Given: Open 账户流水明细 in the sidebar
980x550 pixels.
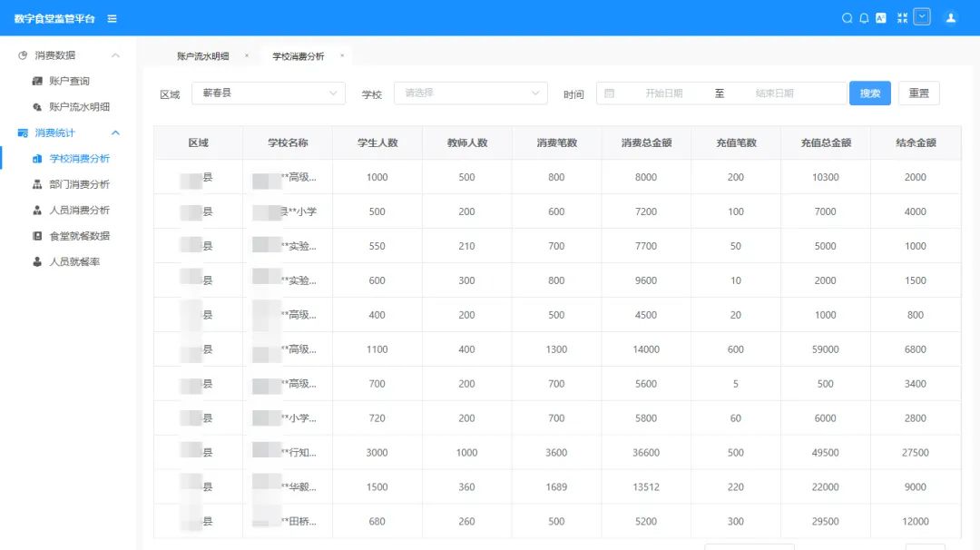Looking at the screenshot, I should click(79, 107).
